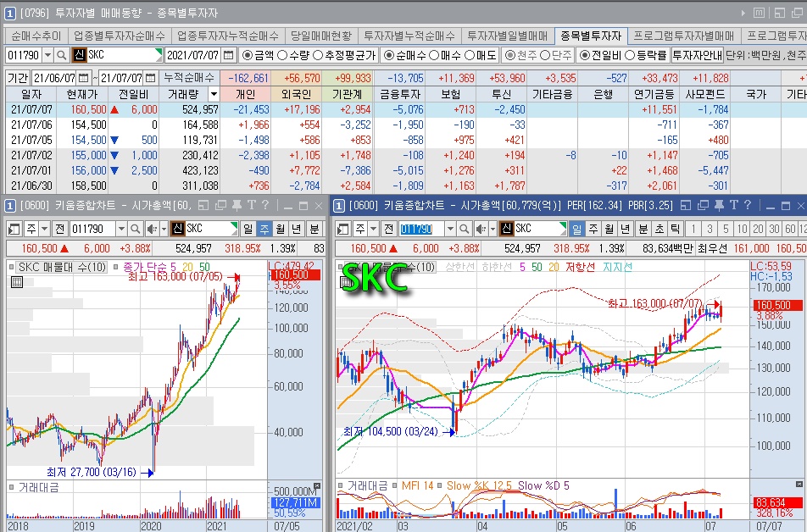
Task: Open calendar picker beside 2021/07/07 date
Action: coord(229,54)
